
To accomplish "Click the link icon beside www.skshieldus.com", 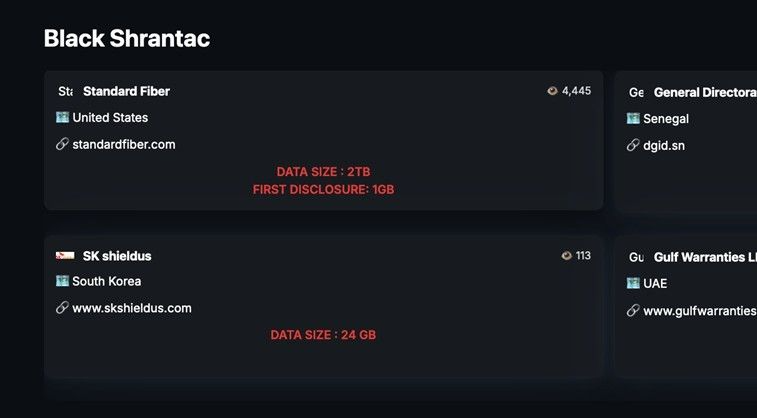I will pyautogui.click(x=62, y=308).
